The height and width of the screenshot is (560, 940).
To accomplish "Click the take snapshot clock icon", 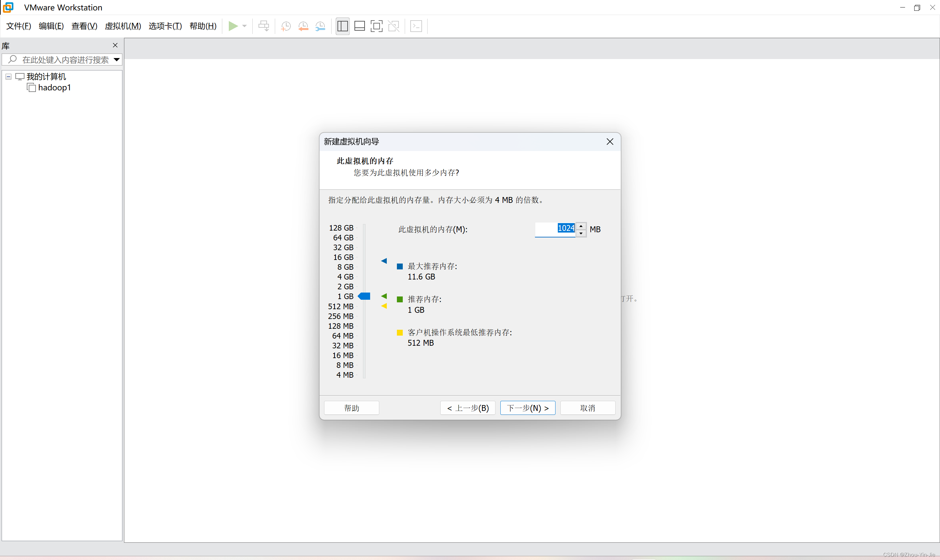I will (286, 26).
